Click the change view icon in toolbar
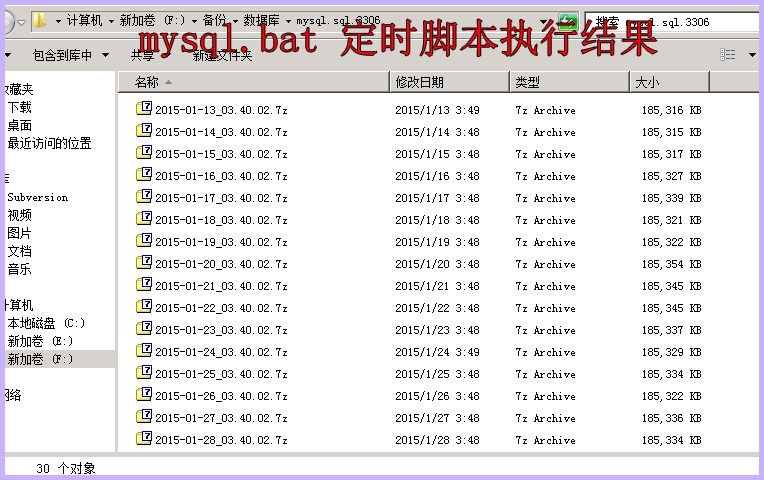Image resolution: width=764 pixels, height=480 pixels. 727,55
